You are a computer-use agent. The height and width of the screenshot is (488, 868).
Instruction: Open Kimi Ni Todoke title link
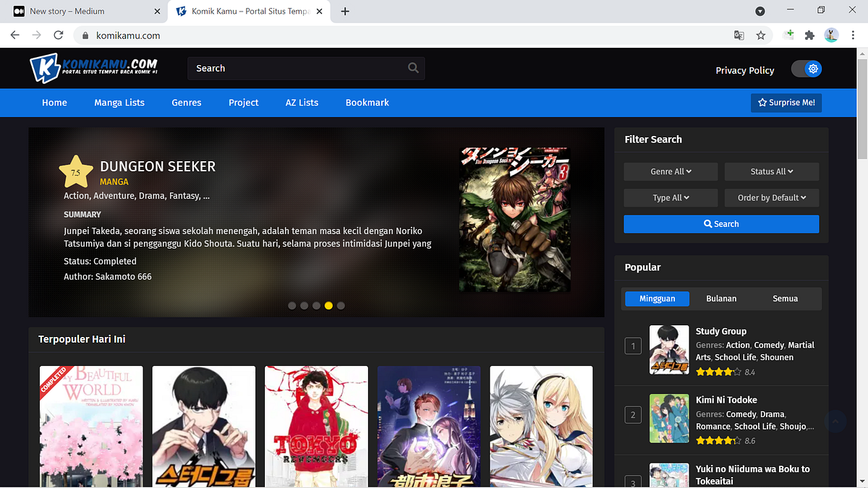point(726,400)
